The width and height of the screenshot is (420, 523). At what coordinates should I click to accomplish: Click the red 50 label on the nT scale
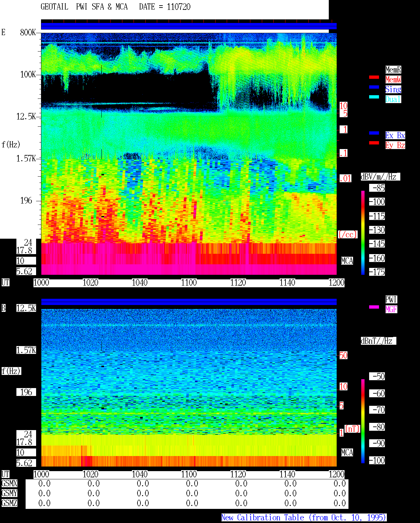(x=343, y=356)
